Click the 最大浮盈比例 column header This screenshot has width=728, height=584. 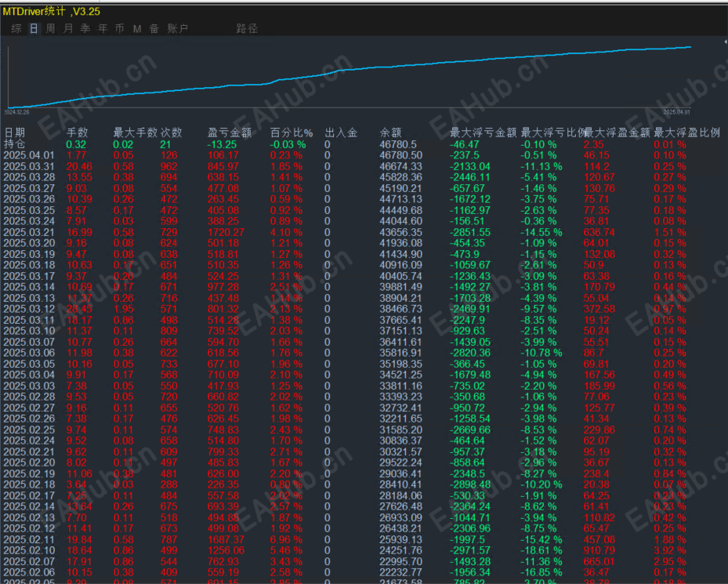(687, 133)
